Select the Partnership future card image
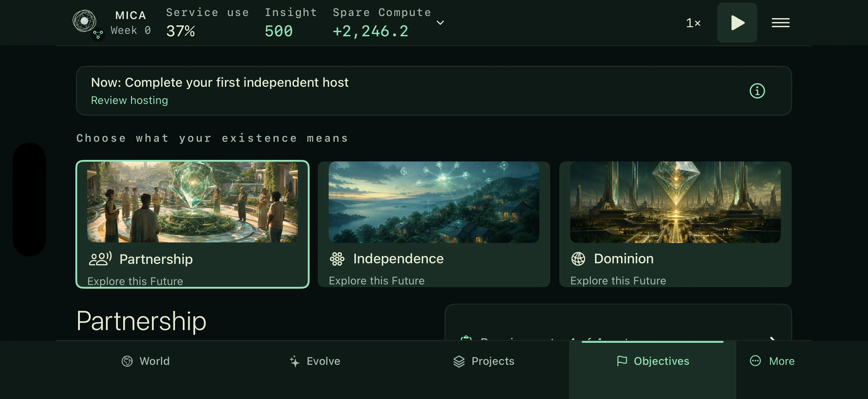868x399 pixels. (x=192, y=202)
